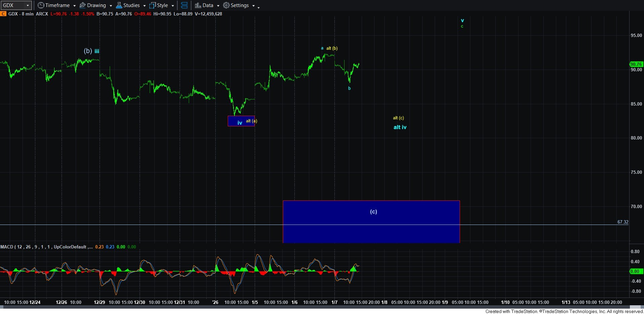Click the Data bar chart icon
Screen dimensions: 644x314
[198, 5]
